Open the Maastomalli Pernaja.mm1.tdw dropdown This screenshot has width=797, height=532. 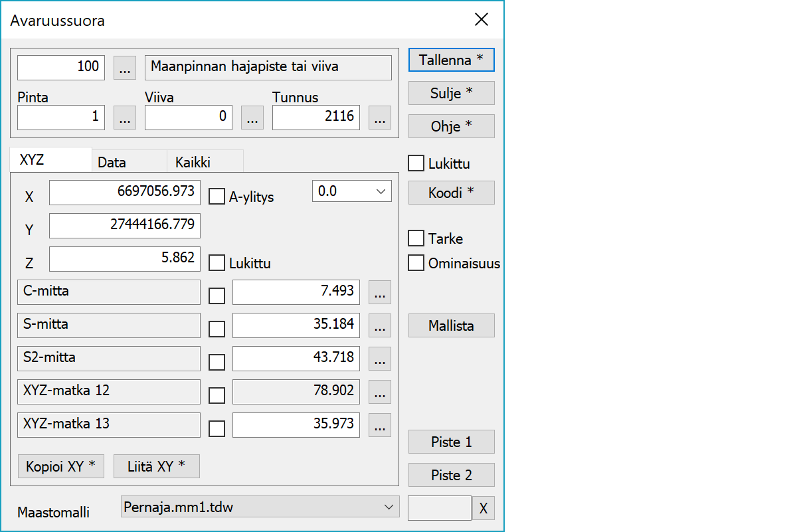(x=260, y=507)
